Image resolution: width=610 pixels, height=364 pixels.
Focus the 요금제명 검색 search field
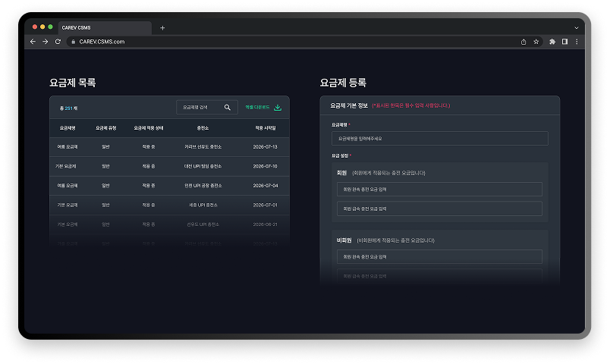(207, 108)
